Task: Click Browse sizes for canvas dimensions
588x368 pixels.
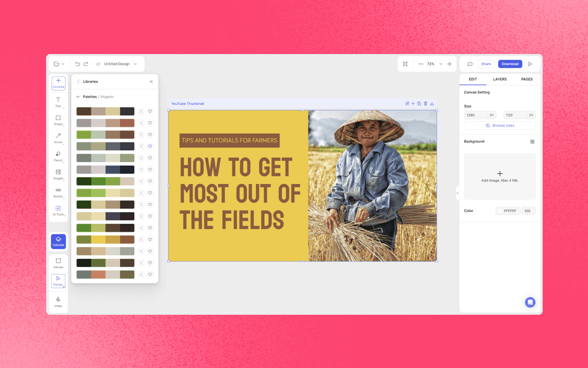Action: tap(500, 125)
